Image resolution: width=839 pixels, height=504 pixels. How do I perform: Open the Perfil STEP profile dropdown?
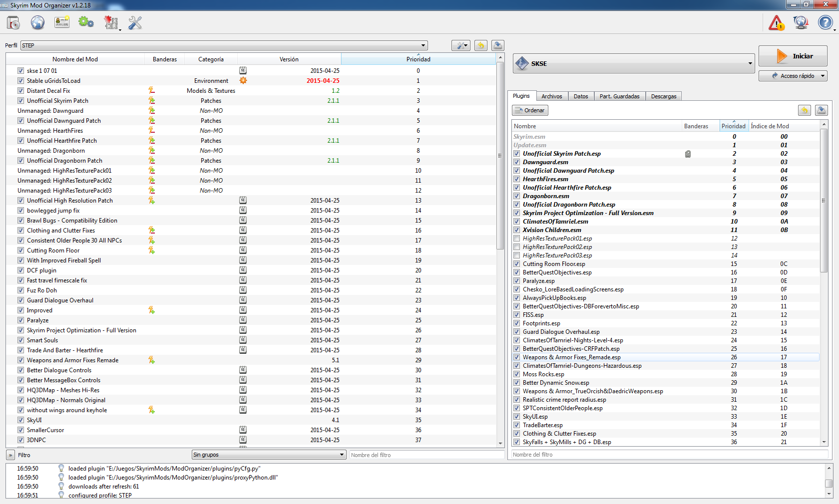pos(224,45)
